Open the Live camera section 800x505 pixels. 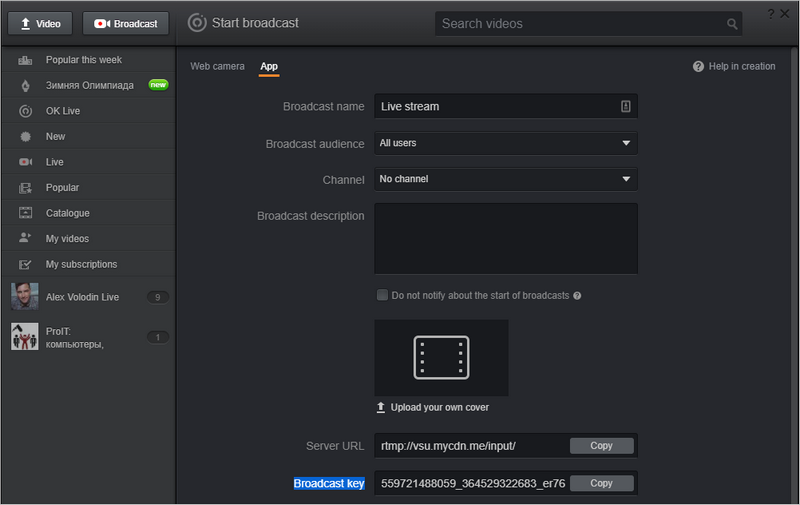[x=54, y=162]
